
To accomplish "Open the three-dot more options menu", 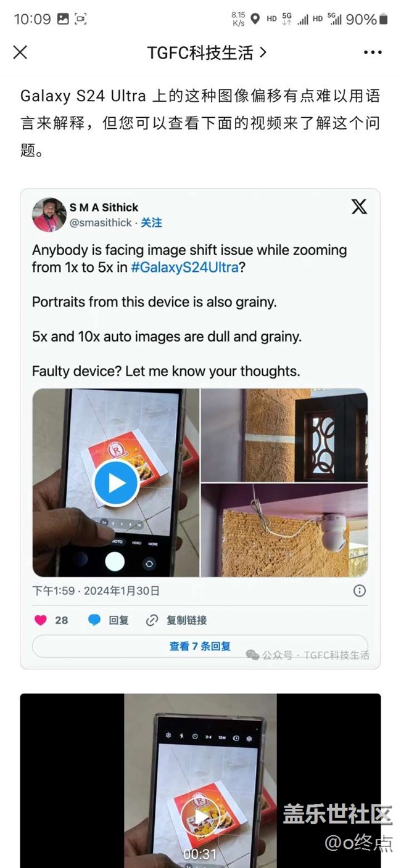I will click(373, 52).
